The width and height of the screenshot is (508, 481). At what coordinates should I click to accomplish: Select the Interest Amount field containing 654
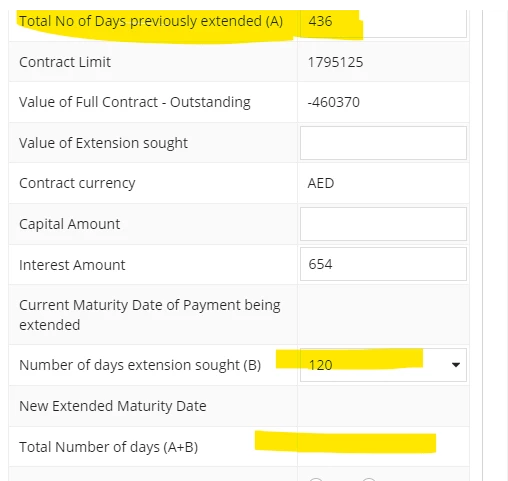[x=383, y=264]
